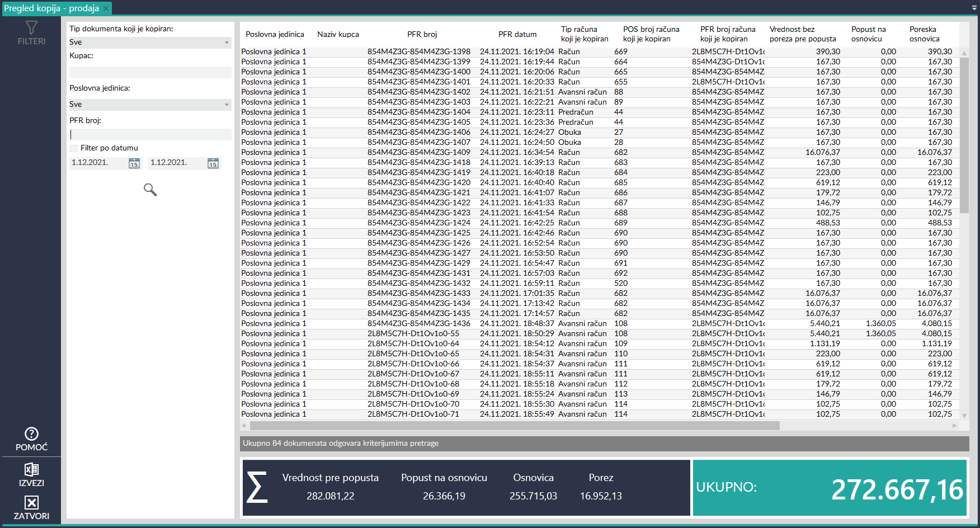Click the horizontal scrollbar thumb
Screen dimensions: 980x528
tap(514, 426)
